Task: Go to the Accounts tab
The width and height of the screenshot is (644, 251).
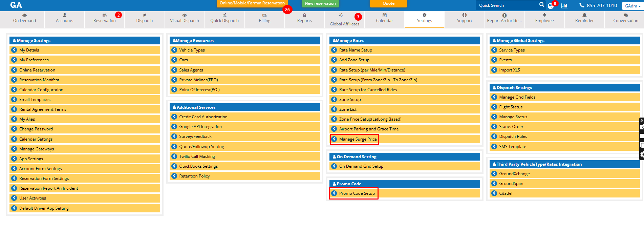Action: 64,18
